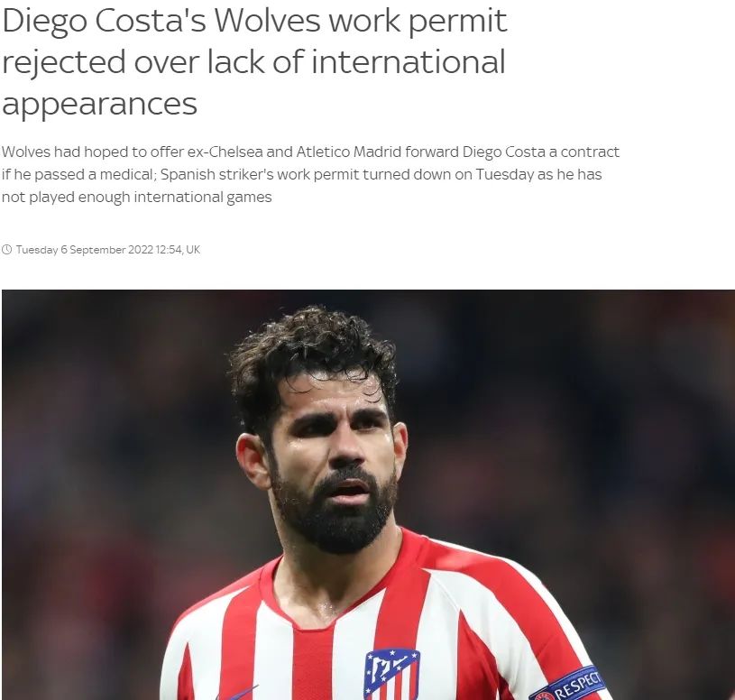Select the word 'appearances' in the headline
The width and height of the screenshot is (735, 700).
click(99, 104)
